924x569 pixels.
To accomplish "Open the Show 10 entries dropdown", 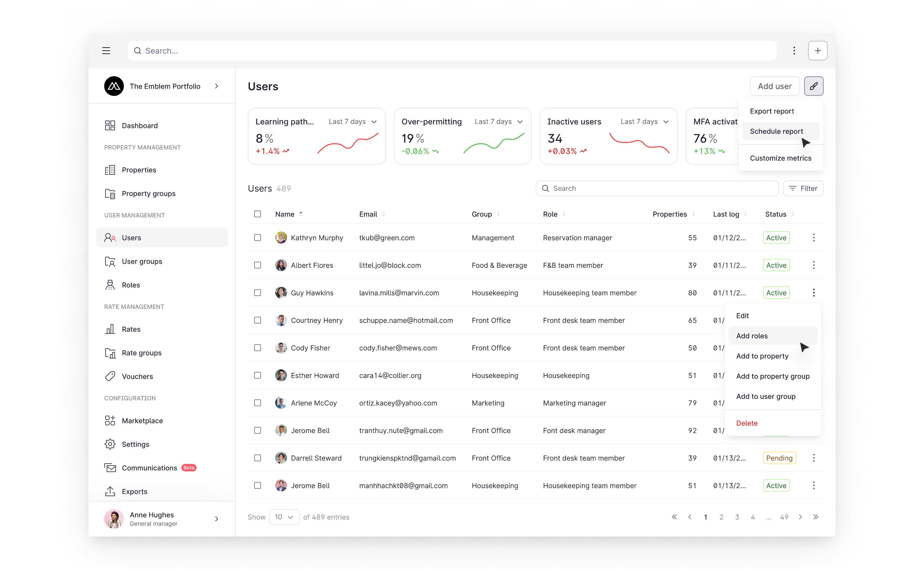I will pyautogui.click(x=284, y=517).
